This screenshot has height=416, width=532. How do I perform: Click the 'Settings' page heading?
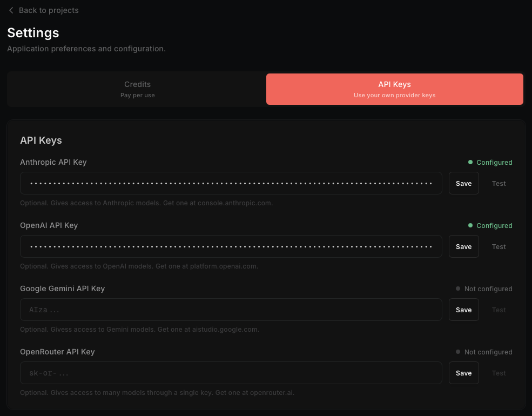coord(33,33)
